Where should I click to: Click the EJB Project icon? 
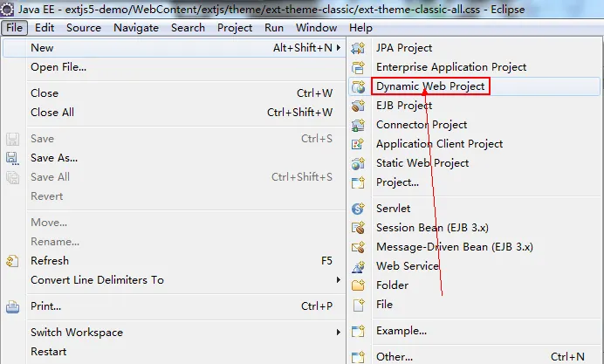coord(358,106)
